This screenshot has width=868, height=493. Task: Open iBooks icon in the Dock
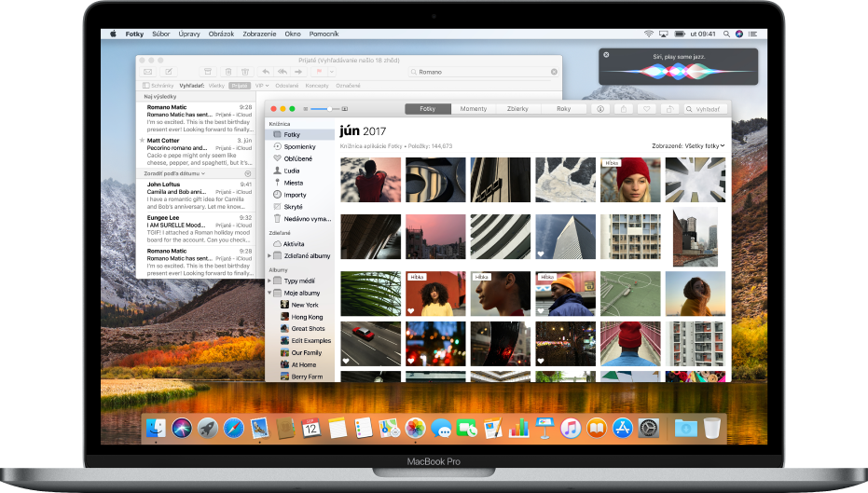tap(597, 429)
